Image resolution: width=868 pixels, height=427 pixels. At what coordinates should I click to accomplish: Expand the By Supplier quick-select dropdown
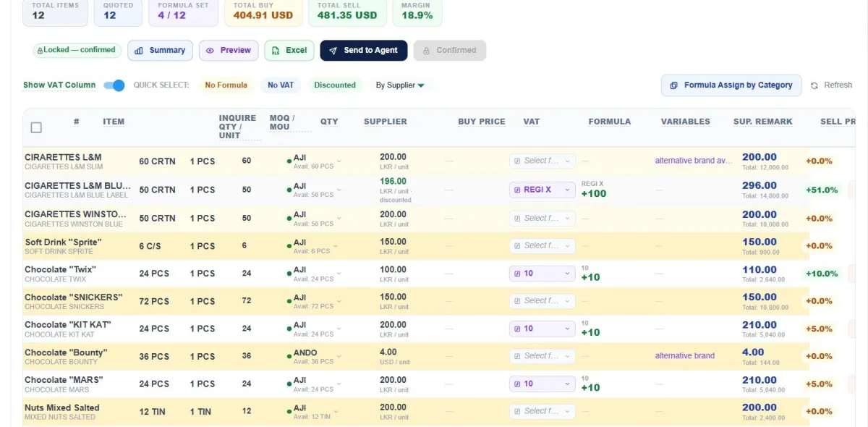(400, 85)
